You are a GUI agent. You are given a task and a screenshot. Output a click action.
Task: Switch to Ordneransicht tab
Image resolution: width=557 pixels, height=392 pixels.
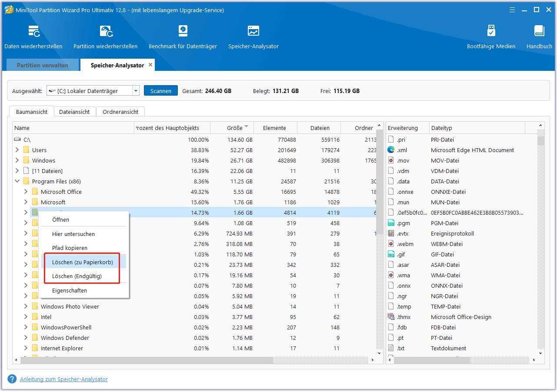[x=120, y=112]
